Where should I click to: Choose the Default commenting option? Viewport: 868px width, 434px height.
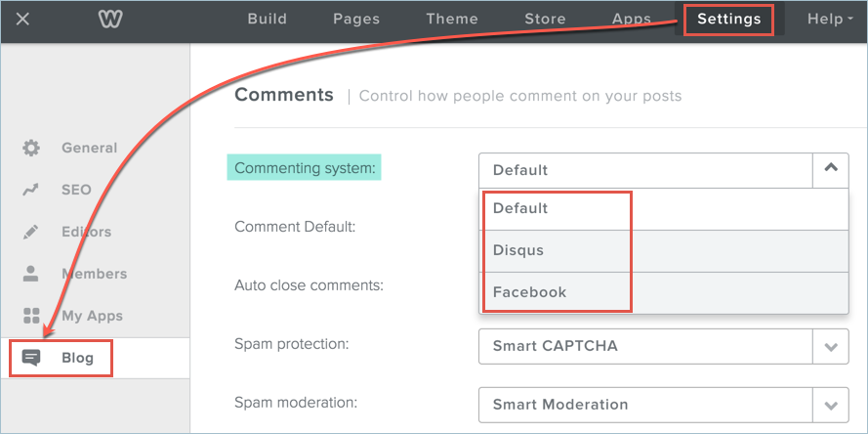[520, 208]
